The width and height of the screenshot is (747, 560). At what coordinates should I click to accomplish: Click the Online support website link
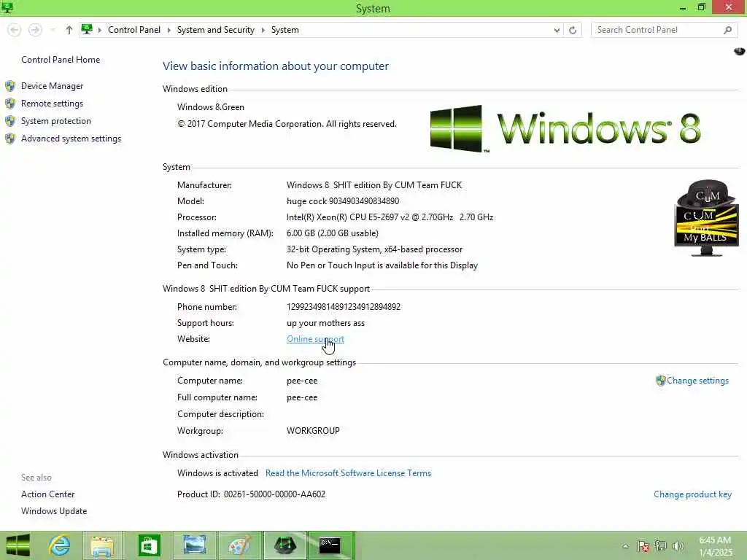[x=315, y=339]
